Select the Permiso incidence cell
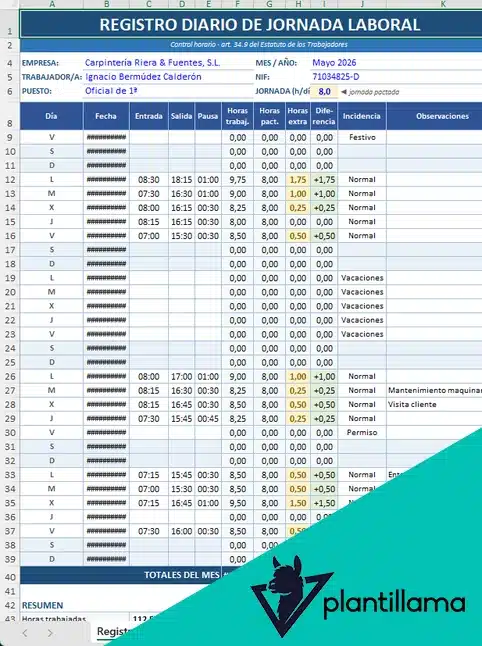 (362, 433)
